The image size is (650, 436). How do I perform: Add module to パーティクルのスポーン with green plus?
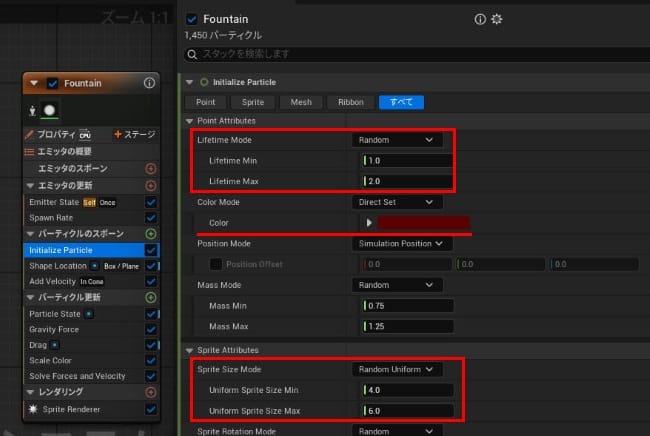coord(151,234)
